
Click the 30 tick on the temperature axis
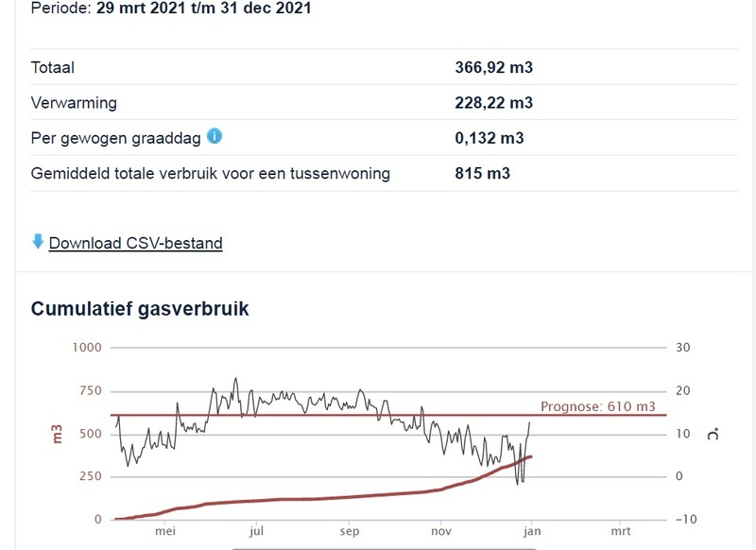point(682,348)
